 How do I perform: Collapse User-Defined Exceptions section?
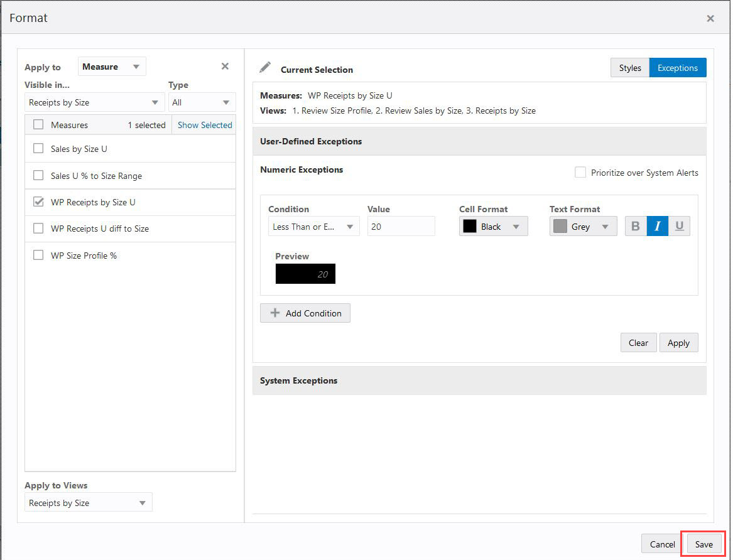(x=479, y=141)
